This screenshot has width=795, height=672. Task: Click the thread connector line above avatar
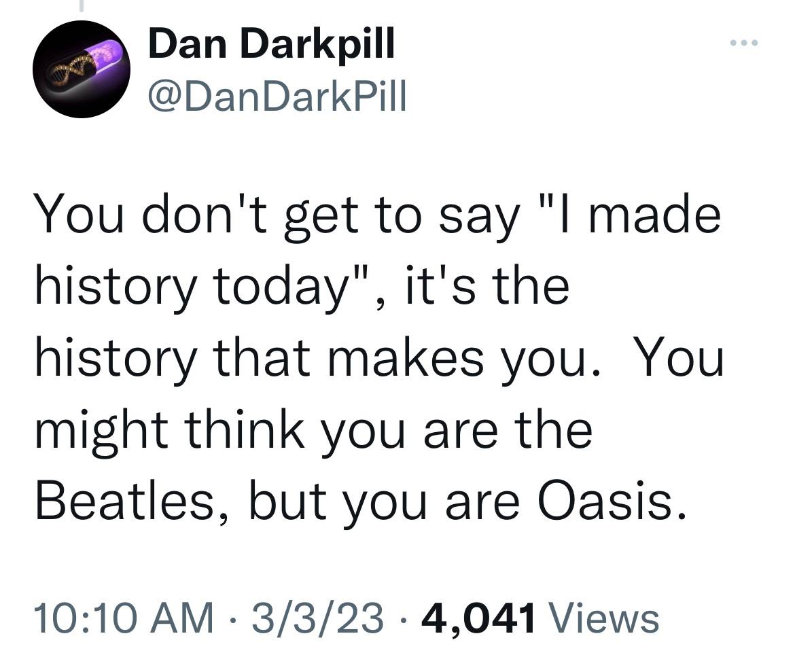(81, 5)
